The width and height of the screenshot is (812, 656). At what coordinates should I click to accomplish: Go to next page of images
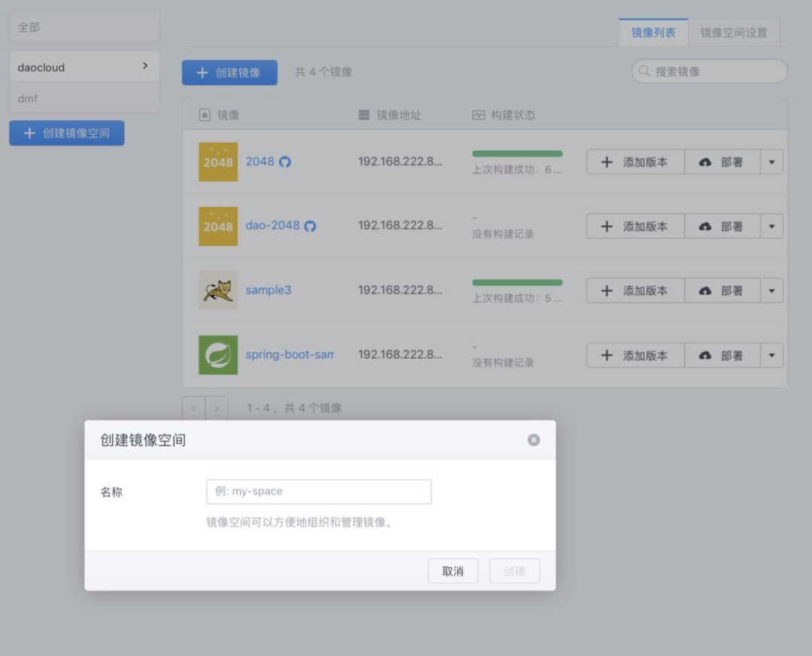click(x=217, y=408)
